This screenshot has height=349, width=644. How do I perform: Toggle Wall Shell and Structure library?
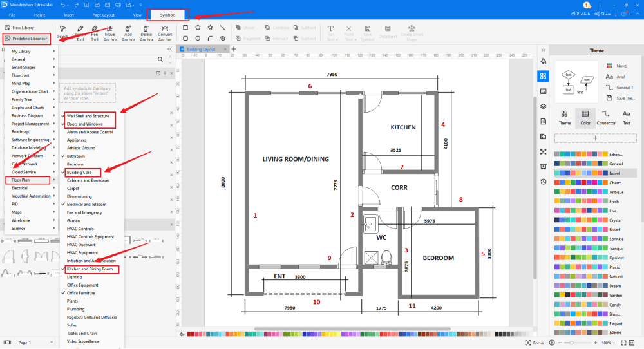(88, 116)
